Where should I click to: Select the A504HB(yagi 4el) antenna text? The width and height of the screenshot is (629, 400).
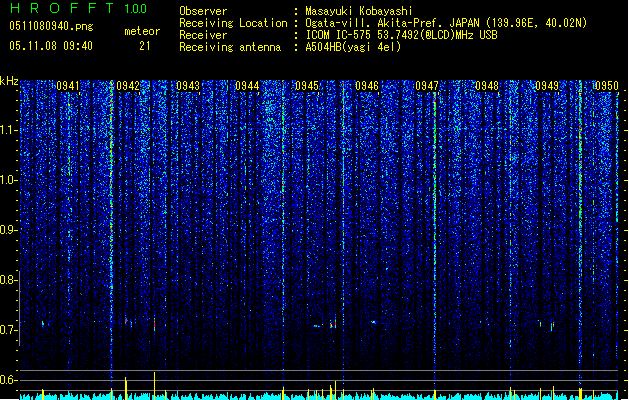[x=353, y=47]
